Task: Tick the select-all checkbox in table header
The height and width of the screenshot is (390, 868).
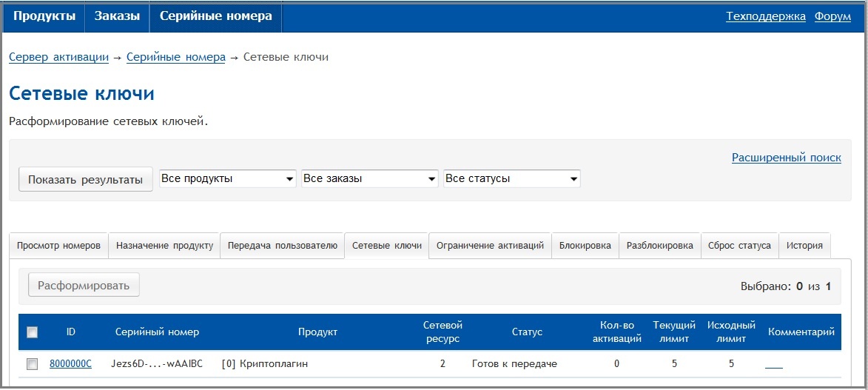Action: click(32, 332)
